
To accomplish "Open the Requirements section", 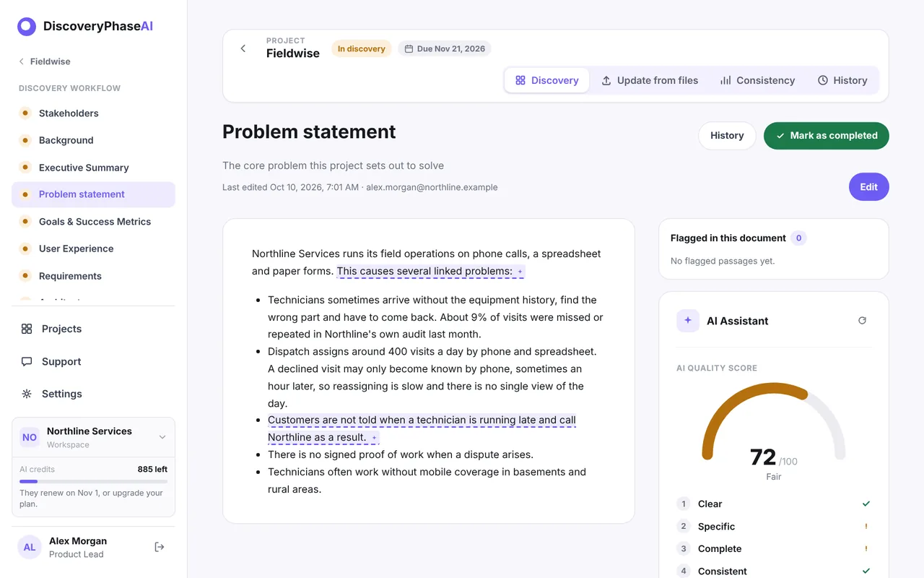I will click(93, 276).
